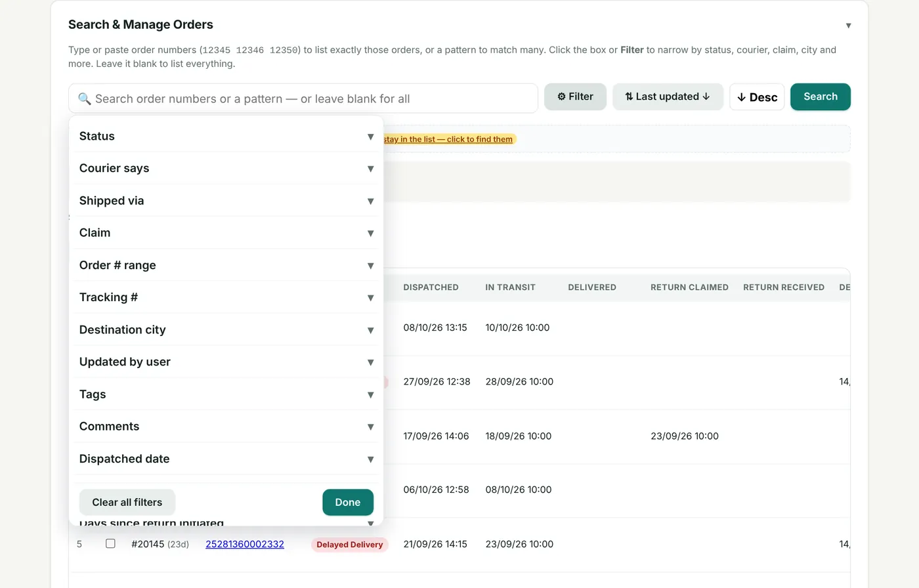The width and height of the screenshot is (919, 588).
Task: Expand the Destination city filter
Action: tap(226, 329)
